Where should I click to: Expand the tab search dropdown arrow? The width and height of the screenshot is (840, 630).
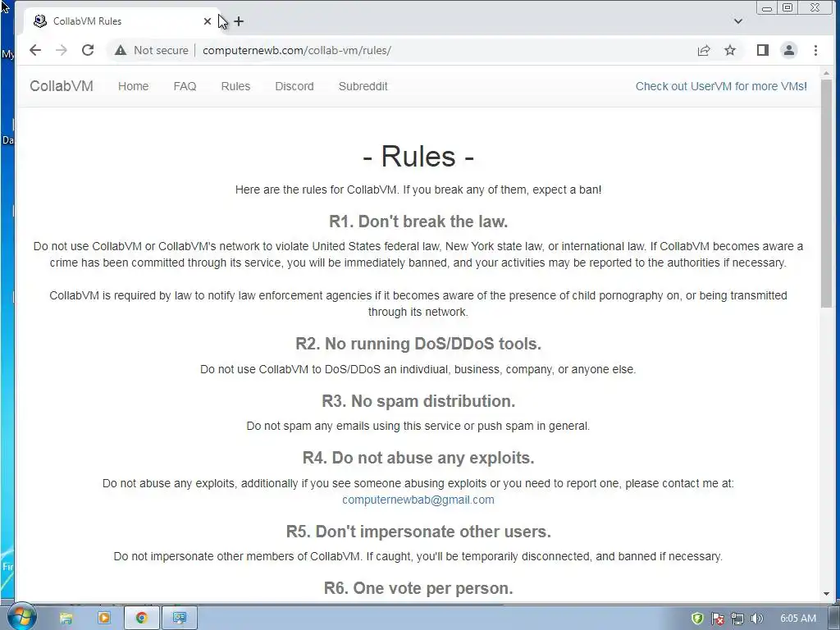738,21
